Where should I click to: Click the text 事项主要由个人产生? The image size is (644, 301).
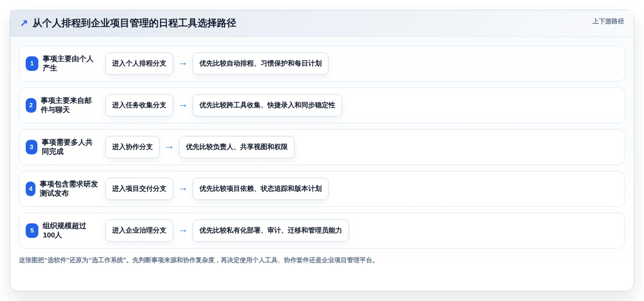(68, 64)
